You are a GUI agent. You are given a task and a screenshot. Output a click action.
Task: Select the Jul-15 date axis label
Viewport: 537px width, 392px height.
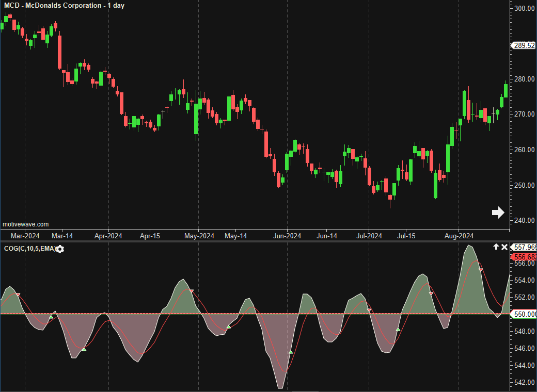tap(406, 236)
